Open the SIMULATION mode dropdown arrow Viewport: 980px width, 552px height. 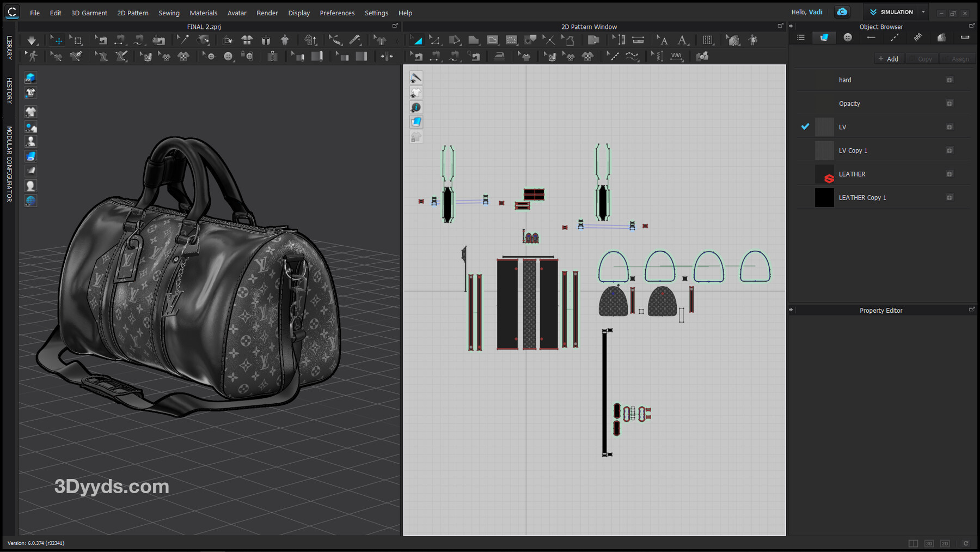(923, 12)
